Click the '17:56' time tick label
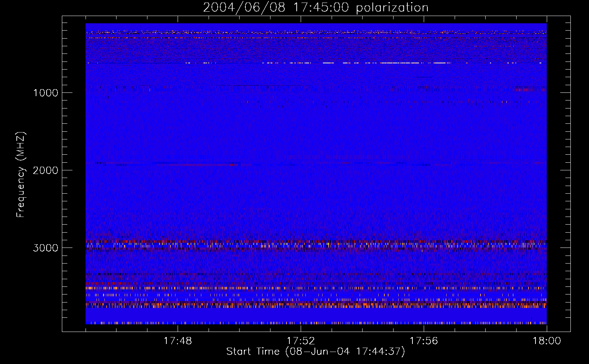Viewport: 589px width, 364px height. click(424, 341)
